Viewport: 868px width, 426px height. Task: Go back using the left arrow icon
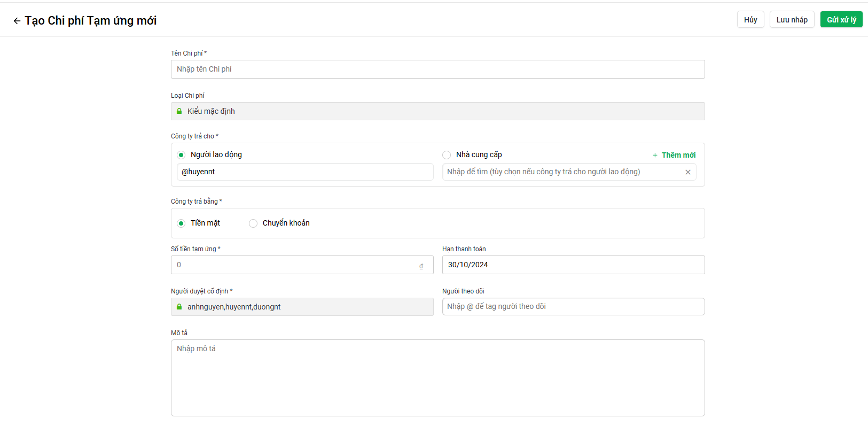click(x=17, y=21)
